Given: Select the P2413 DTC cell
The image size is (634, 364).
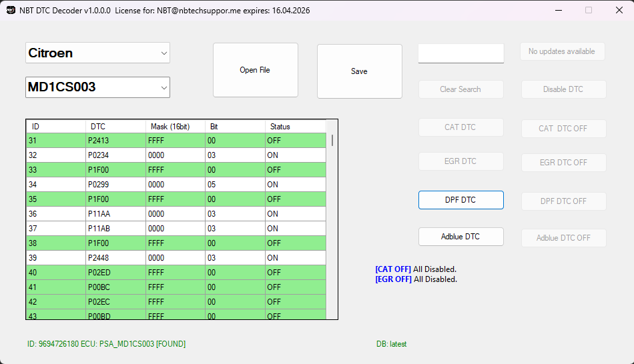Looking at the screenshot, I should [x=115, y=141].
